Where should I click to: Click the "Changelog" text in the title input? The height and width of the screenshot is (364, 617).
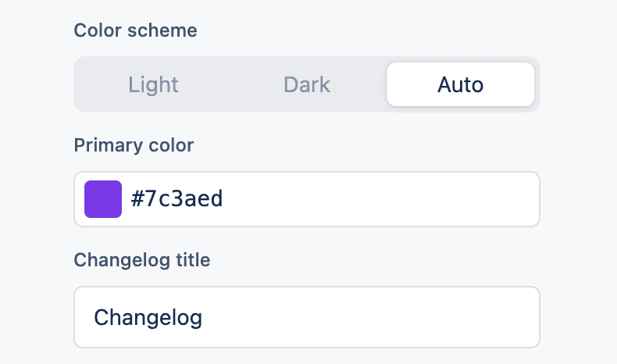coord(148,317)
